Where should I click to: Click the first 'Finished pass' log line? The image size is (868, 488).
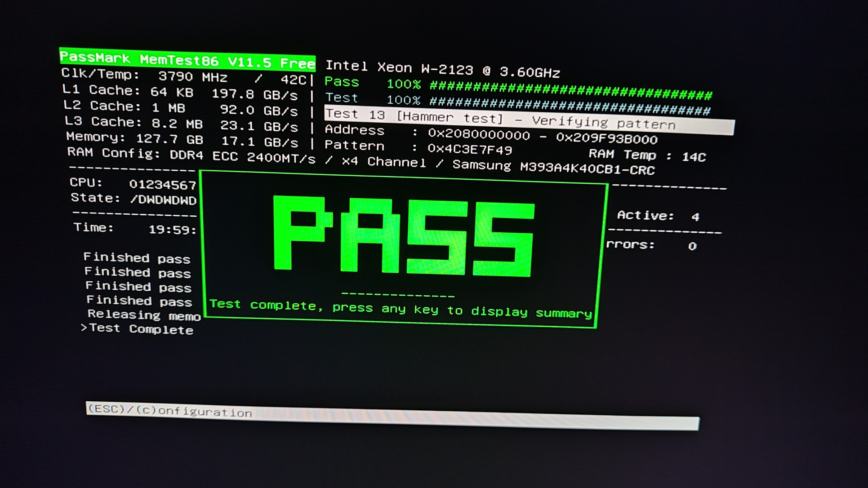(x=137, y=258)
